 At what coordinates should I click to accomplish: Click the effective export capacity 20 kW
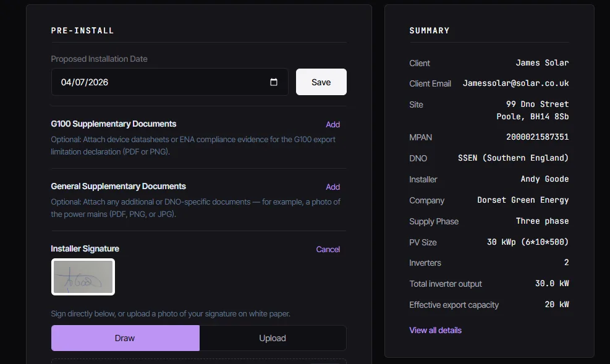click(557, 305)
